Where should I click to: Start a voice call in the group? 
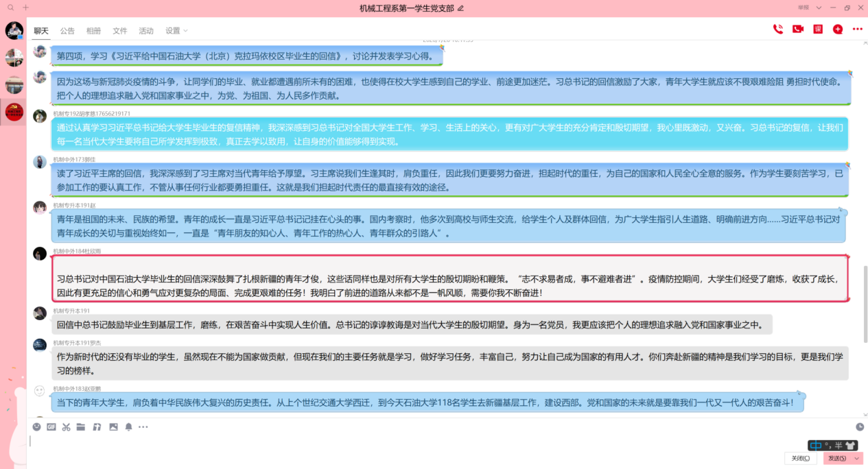click(x=778, y=29)
